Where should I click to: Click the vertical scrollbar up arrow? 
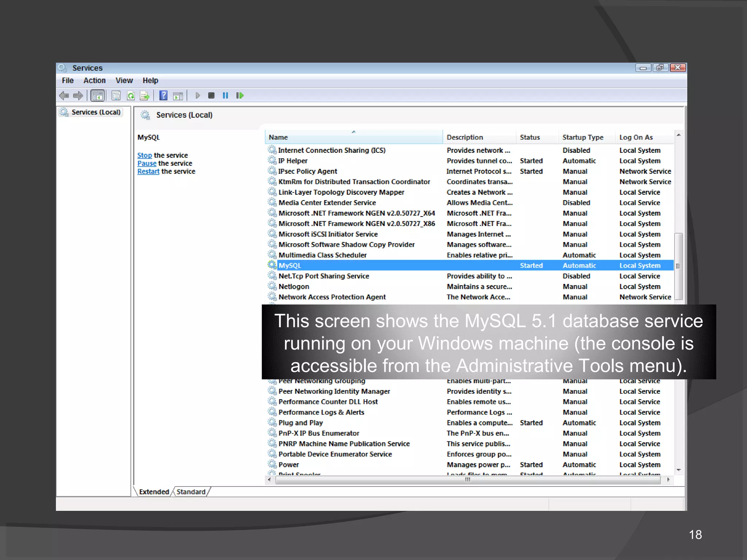point(678,135)
